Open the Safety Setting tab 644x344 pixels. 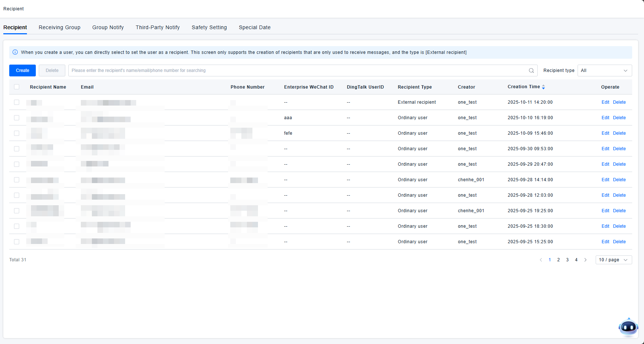pos(209,27)
